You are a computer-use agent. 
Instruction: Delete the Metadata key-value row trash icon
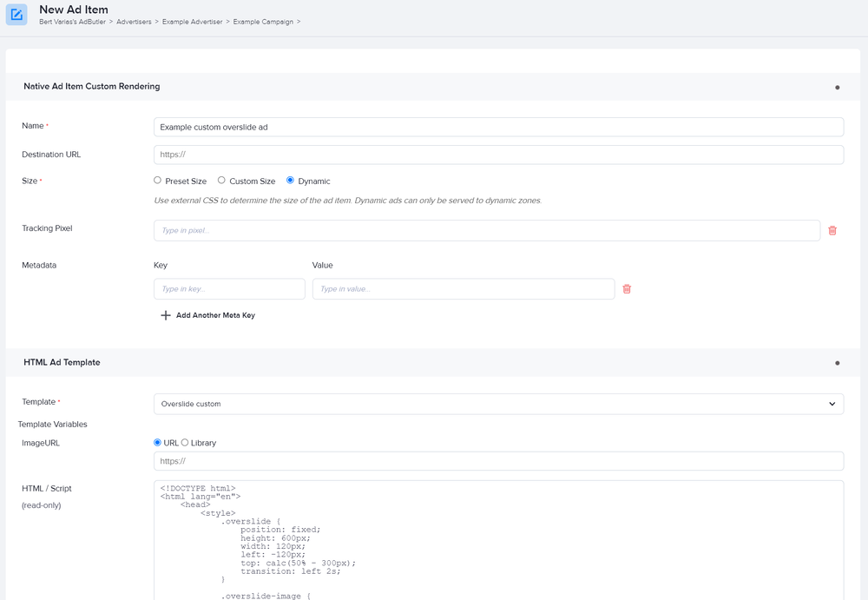click(627, 288)
